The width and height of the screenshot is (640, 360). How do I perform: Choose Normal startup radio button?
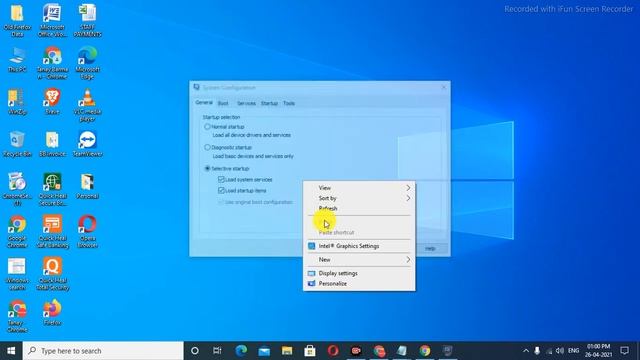coord(207,127)
